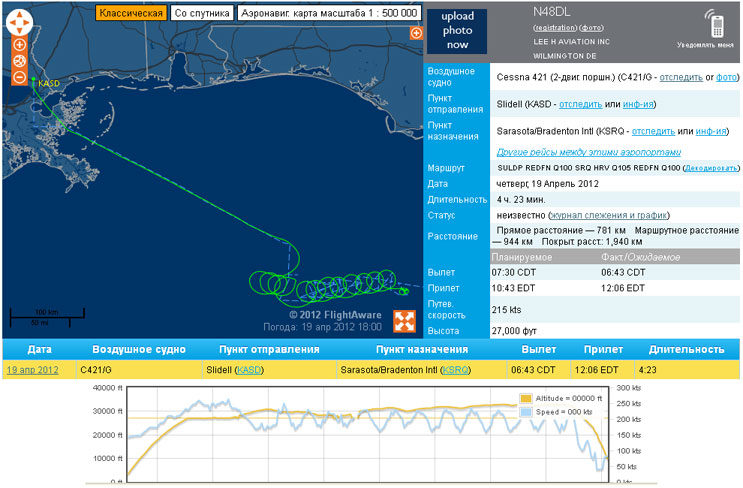Open fullscreen map with orange expand icon

pos(405,321)
